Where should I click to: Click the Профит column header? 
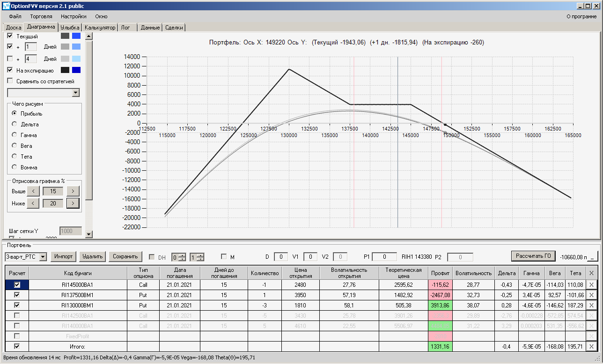[x=441, y=273]
